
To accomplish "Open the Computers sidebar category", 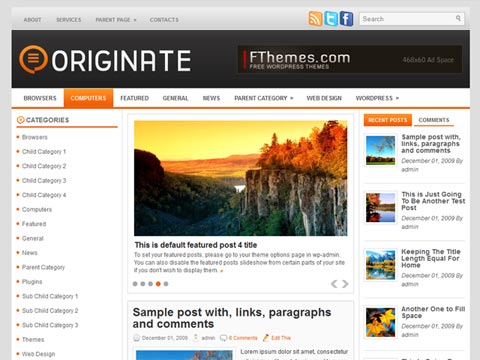I will pos(37,209).
